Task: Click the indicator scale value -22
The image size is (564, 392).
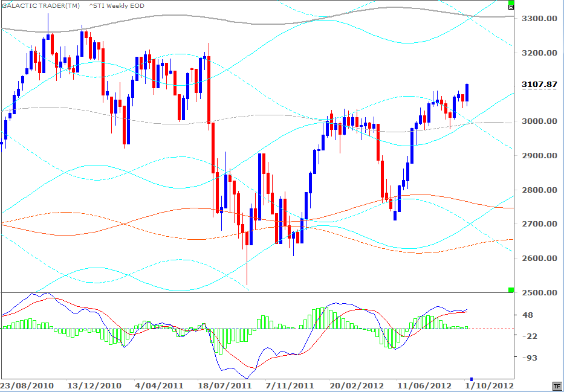Action: tap(529, 336)
